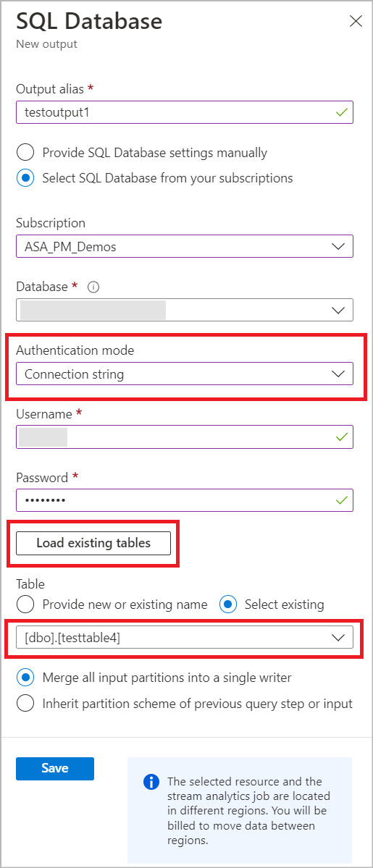The width and height of the screenshot is (373, 868).
Task: Click the Output alias field testoutput1
Action: pyautogui.click(x=185, y=111)
